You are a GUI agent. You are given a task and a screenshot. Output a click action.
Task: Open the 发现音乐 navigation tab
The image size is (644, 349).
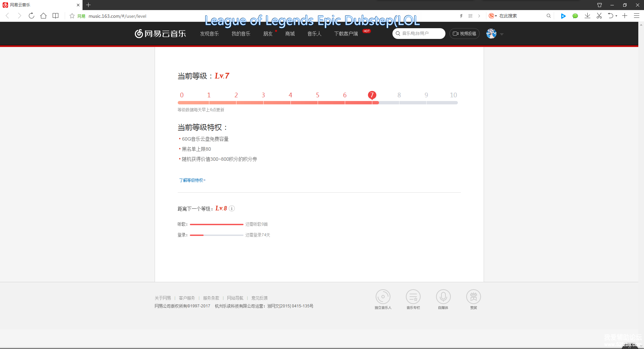click(209, 34)
